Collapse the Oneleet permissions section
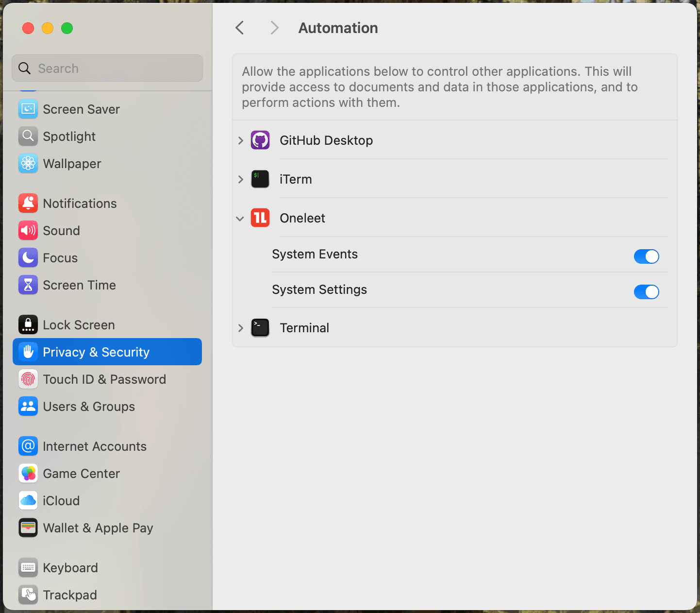Viewport: 700px width, 613px height. point(240,218)
